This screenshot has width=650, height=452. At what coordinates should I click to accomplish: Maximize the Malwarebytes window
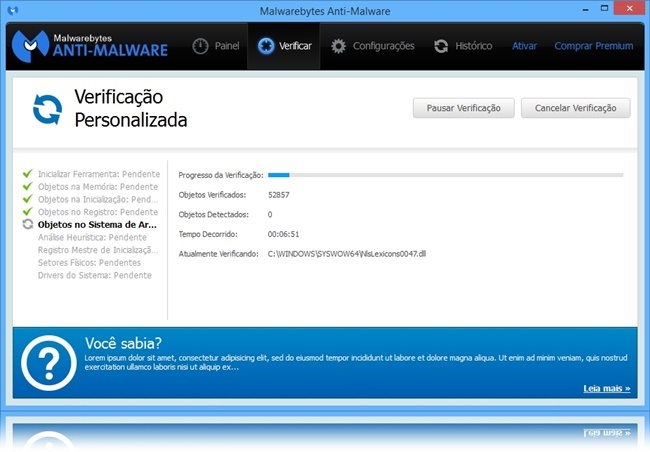604,9
